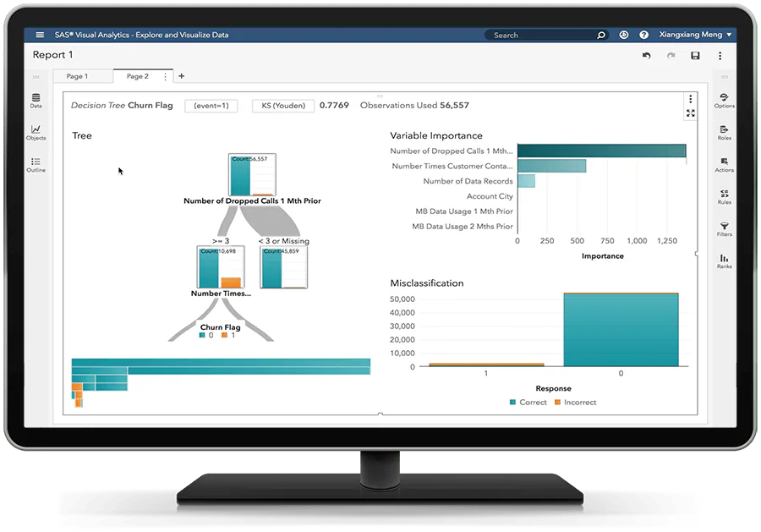Add a new page with plus icon
This screenshot has width=761, height=532.
[x=181, y=76]
